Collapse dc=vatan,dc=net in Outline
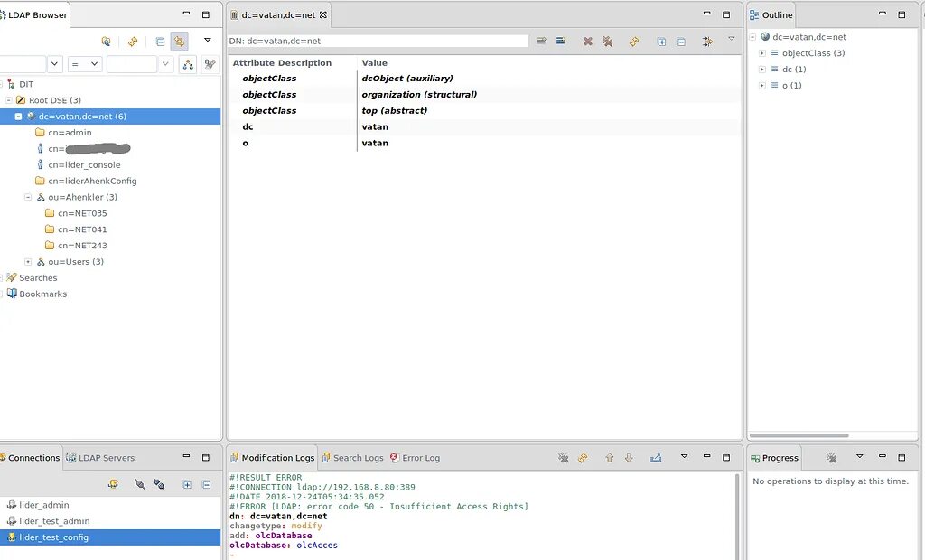The width and height of the screenshot is (925, 560). (x=752, y=37)
